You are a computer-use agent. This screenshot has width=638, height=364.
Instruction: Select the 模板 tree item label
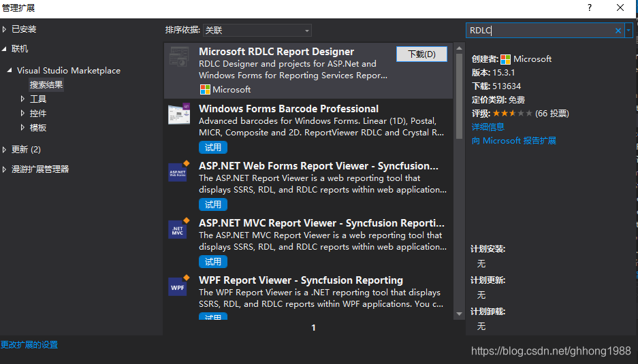38,128
